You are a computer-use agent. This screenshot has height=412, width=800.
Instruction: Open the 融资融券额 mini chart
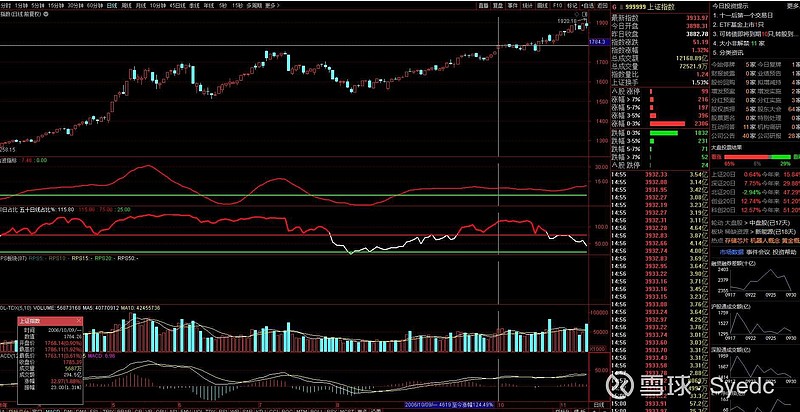pos(755,281)
